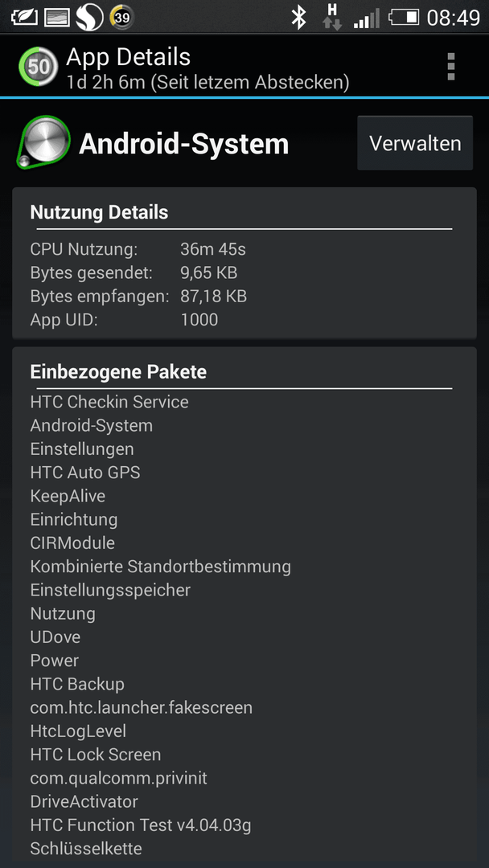
Task: Tap the com.htc.launcher.fakescreen package entry
Action: [x=142, y=707]
